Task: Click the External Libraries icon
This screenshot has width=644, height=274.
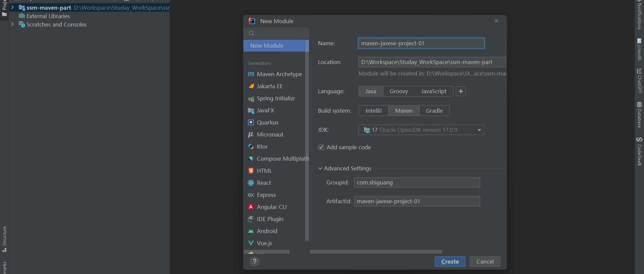Action: pos(22,16)
